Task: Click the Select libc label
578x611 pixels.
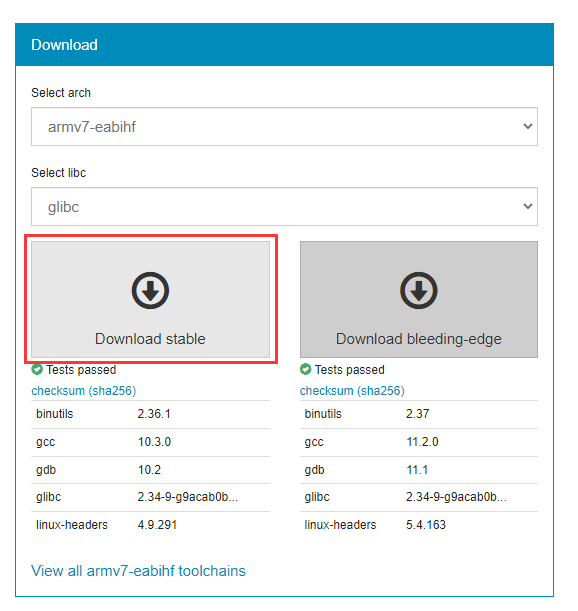Action: tap(58, 173)
